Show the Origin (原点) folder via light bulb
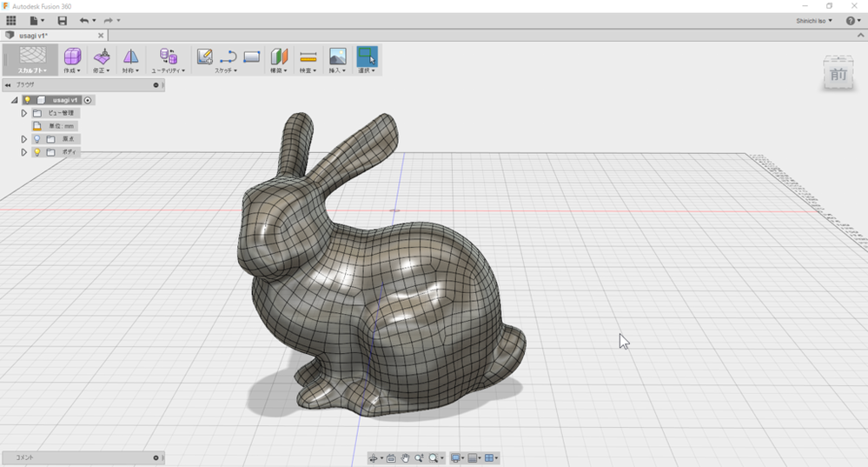Viewport: 868px width, 467px height. 37,139
